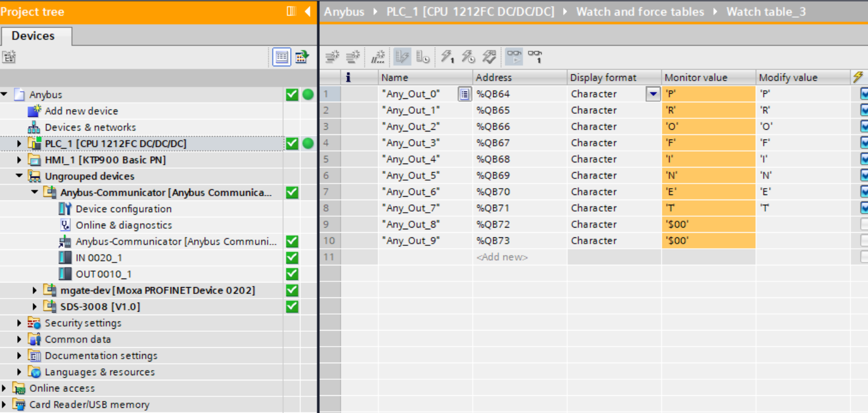
Task: Toggle the 'Show all modify columns' icon
Action: coord(402,57)
